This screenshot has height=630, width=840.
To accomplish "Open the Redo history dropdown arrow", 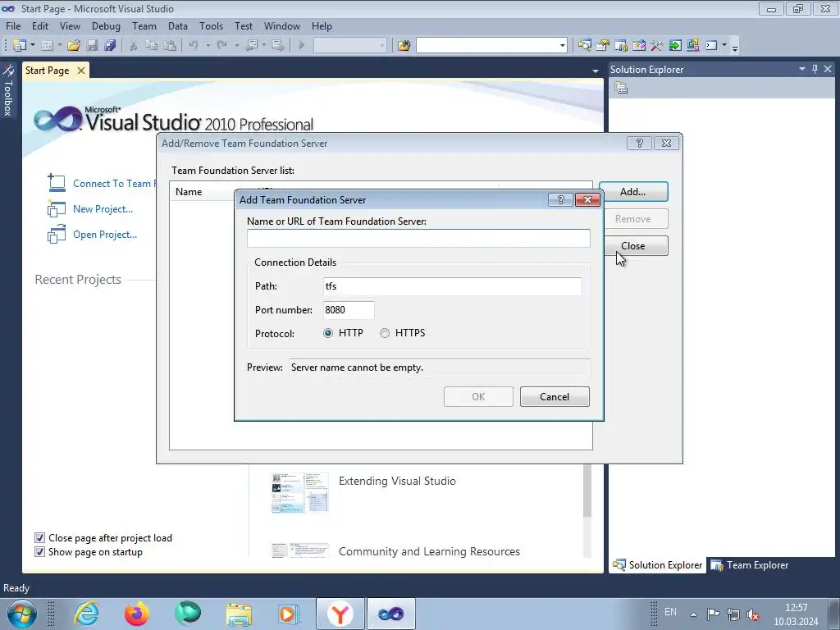I will pyautogui.click(x=236, y=46).
